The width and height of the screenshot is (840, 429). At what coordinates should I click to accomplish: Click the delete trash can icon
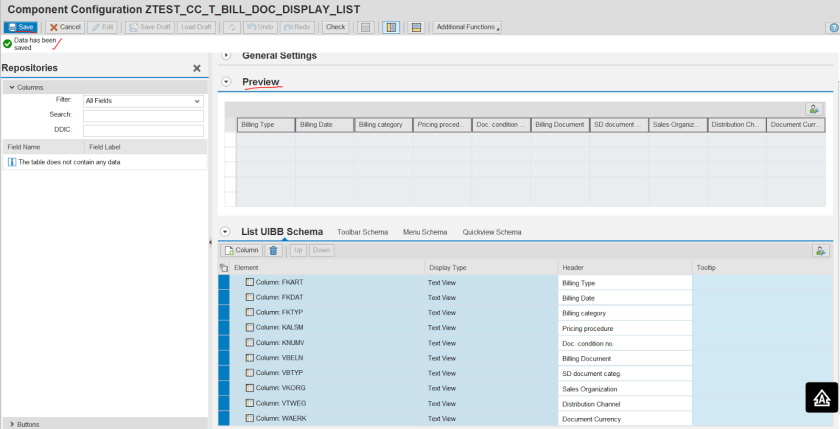pos(273,250)
